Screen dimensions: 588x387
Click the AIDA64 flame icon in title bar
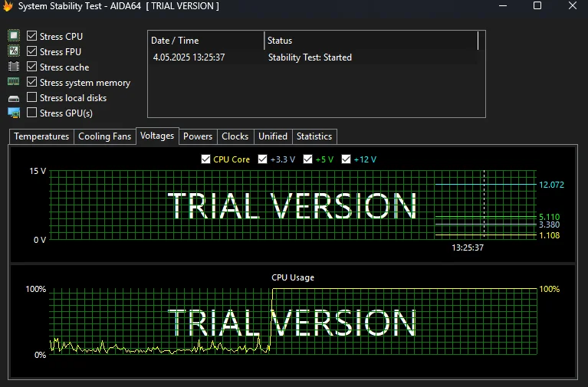pos(8,6)
